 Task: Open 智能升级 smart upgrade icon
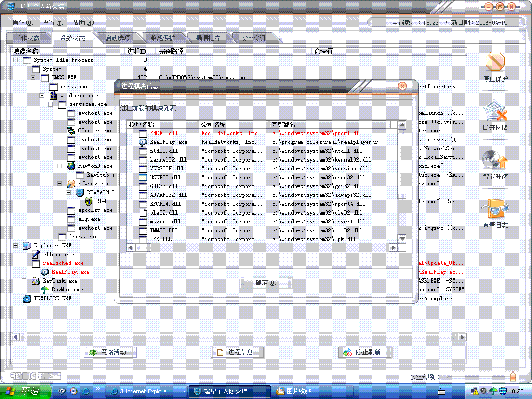pyautogui.click(x=495, y=160)
